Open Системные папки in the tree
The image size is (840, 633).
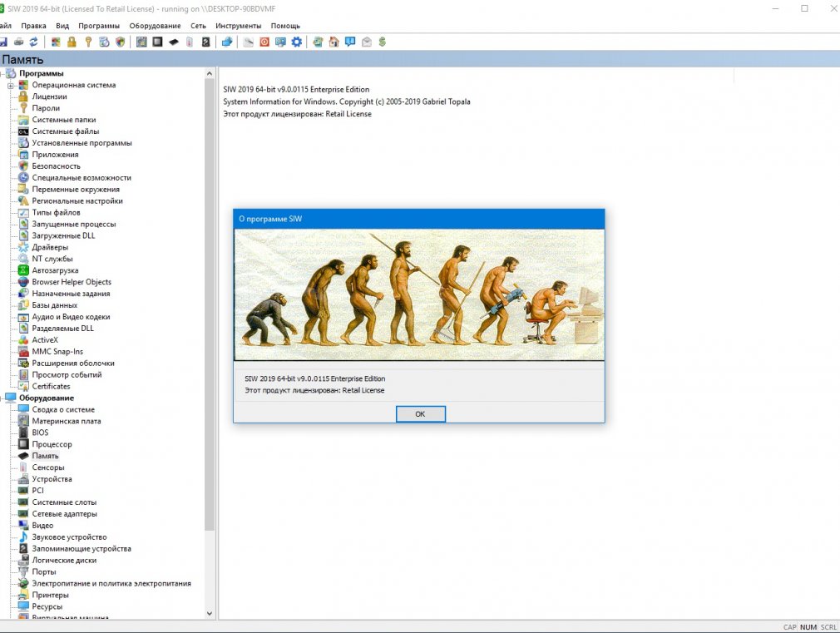tap(64, 120)
